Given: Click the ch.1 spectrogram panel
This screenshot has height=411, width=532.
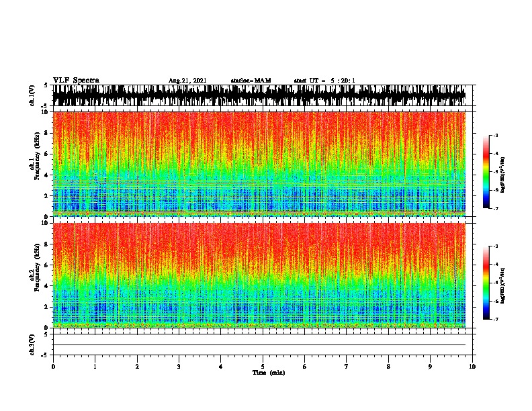Looking at the screenshot, I should (259, 164).
